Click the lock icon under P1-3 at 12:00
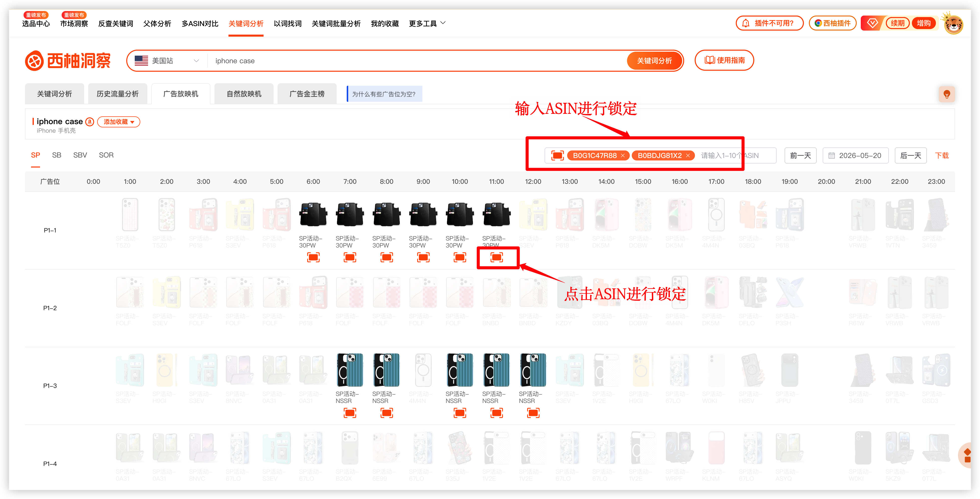Viewport: 980px width, 499px height. (x=533, y=413)
